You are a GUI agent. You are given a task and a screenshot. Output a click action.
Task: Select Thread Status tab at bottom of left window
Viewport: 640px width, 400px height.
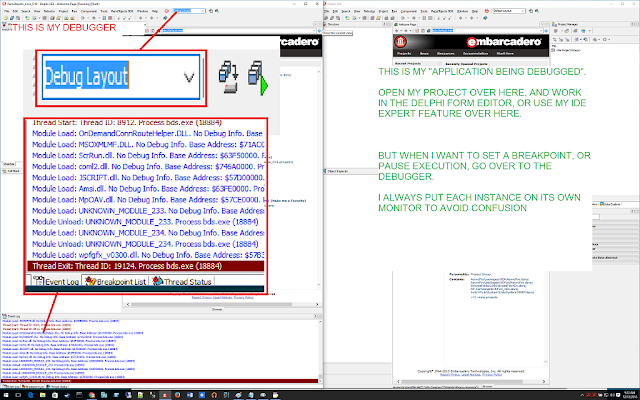click(x=57, y=386)
